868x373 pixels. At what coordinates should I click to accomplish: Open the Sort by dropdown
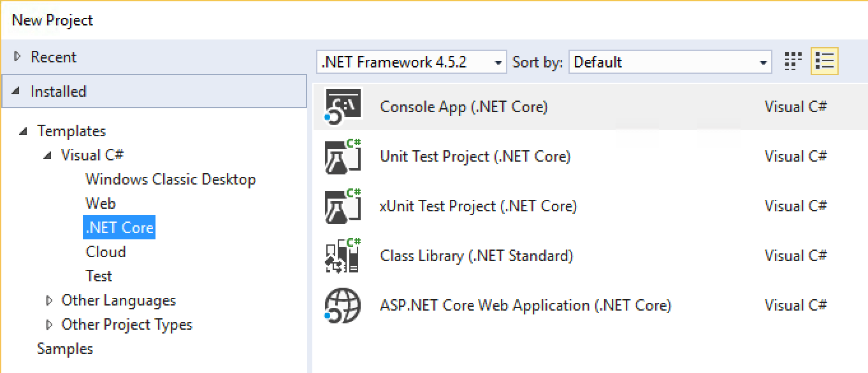point(762,62)
